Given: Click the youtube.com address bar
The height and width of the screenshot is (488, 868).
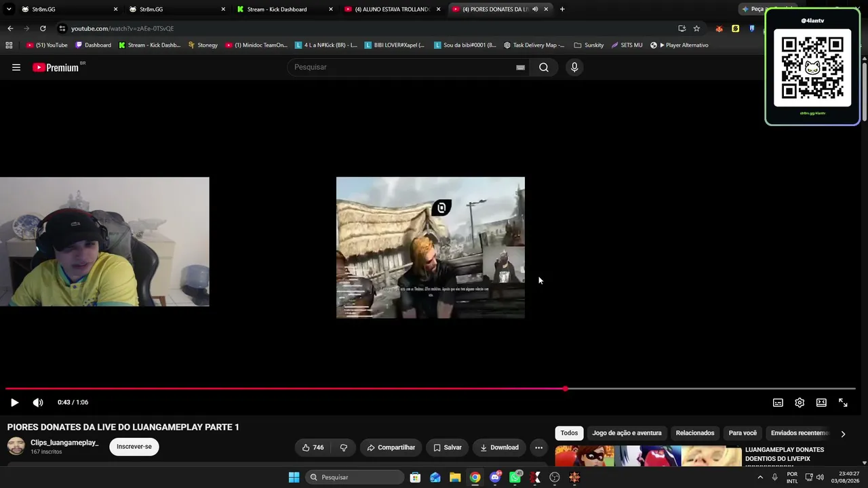Looking at the screenshot, I should point(366,28).
